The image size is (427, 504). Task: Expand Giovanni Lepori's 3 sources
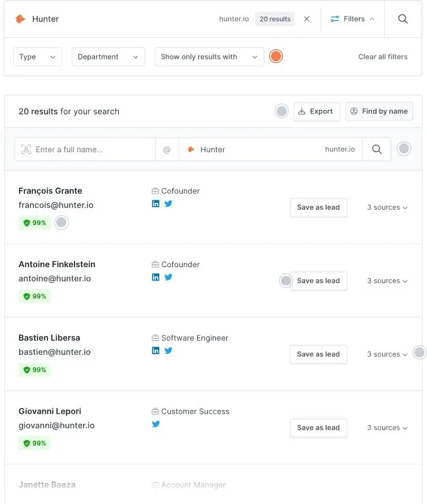[x=387, y=428]
